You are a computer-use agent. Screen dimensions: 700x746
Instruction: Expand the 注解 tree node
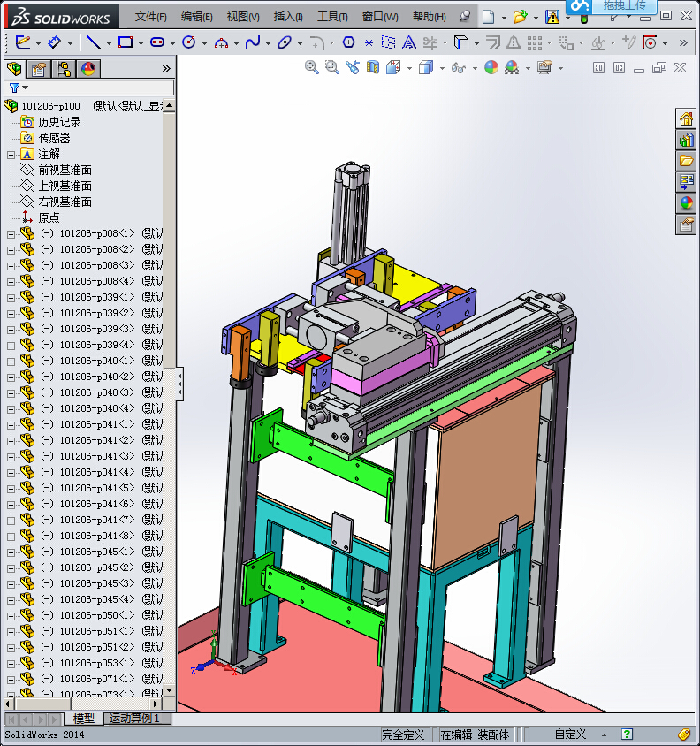(11, 155)
